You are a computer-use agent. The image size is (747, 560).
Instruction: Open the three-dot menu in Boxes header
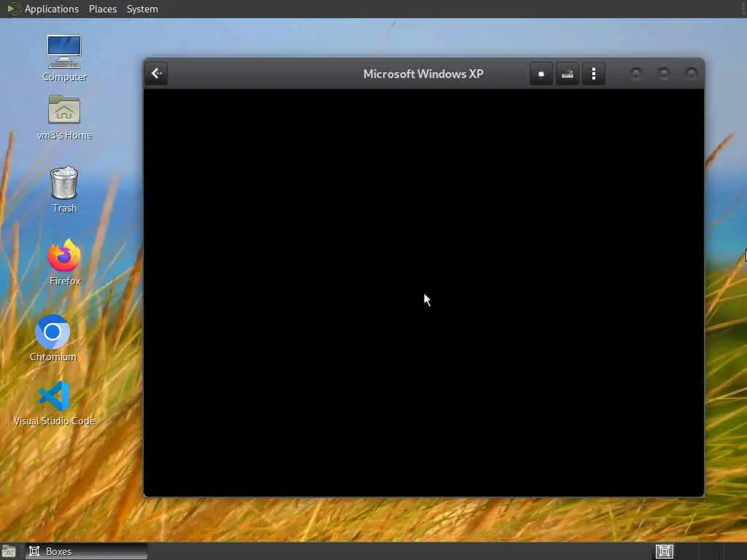point(593,74)
